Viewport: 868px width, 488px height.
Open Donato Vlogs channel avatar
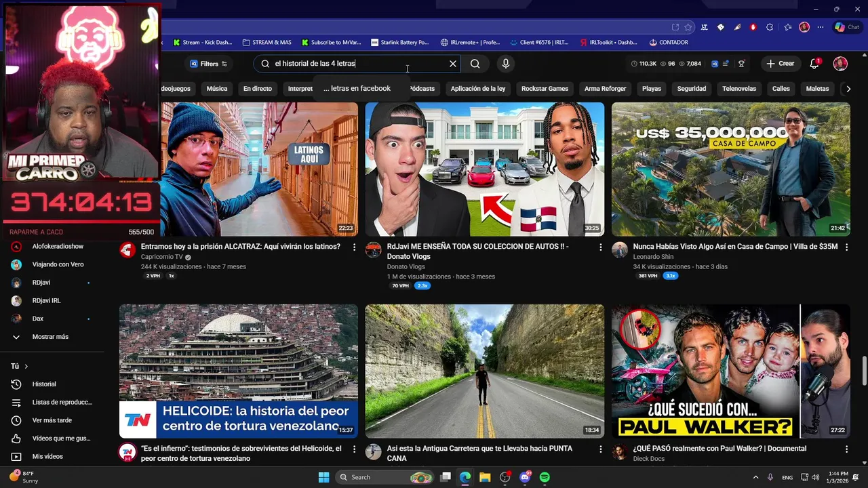tap(374, 249)
